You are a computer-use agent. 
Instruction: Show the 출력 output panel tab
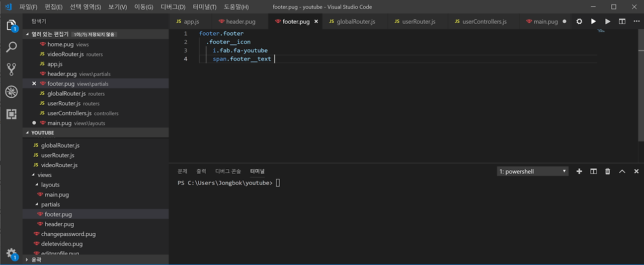click(201, 171)
